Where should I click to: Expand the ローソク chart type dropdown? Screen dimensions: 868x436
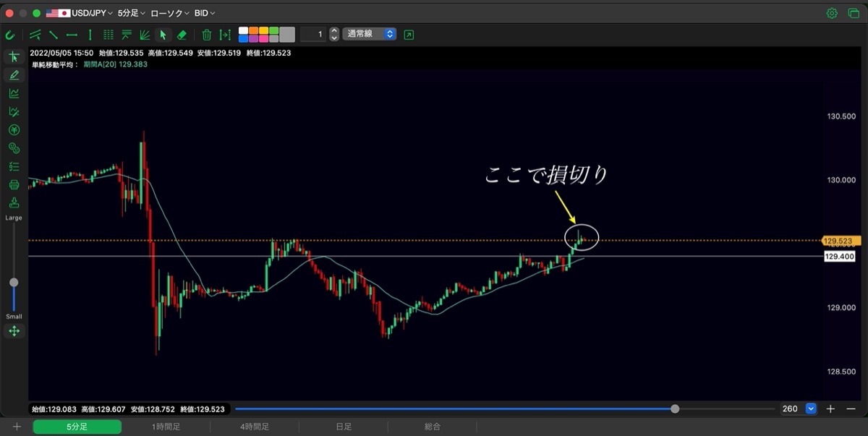pos(170,13)
